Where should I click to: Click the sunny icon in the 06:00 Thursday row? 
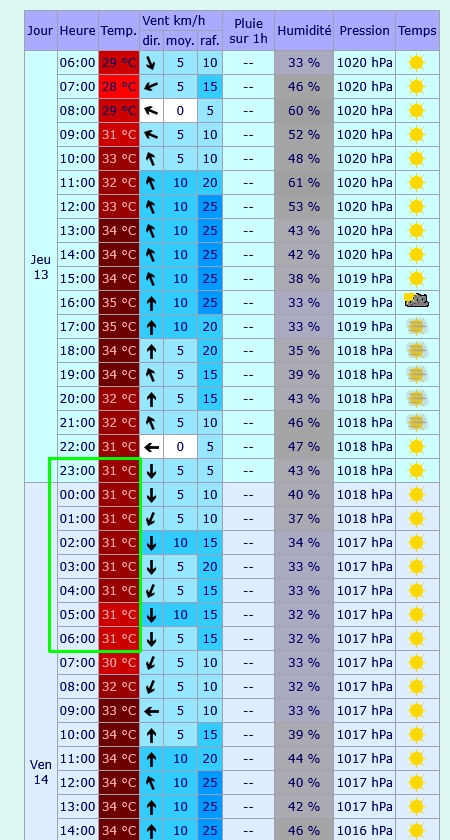point(416,63)
